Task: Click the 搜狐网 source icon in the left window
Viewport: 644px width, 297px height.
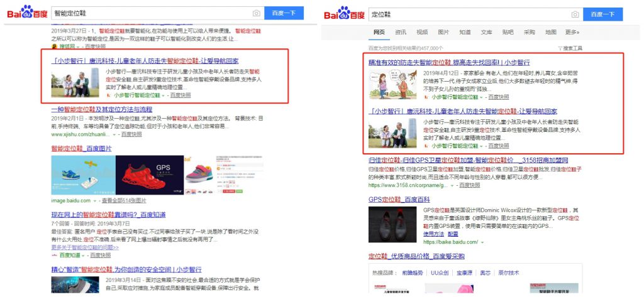Action: [x=54, y=46]
